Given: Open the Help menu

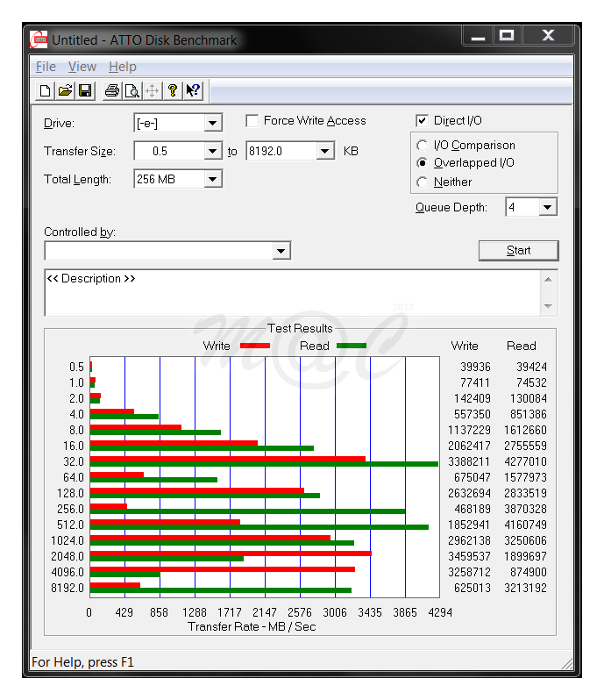Looking at the screenshot, I should click(123, 67).
